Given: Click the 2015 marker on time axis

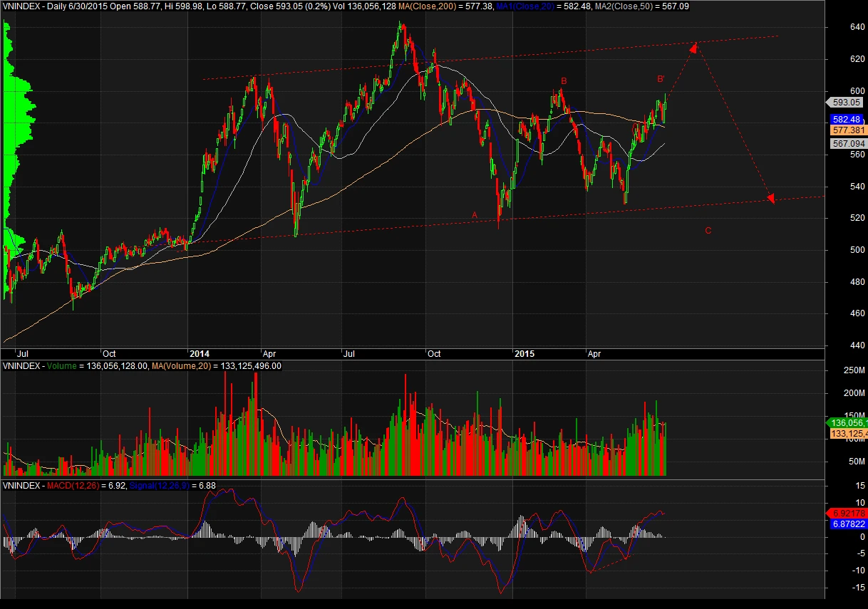Looking at the screenshot, I should (x=525, y=354).
